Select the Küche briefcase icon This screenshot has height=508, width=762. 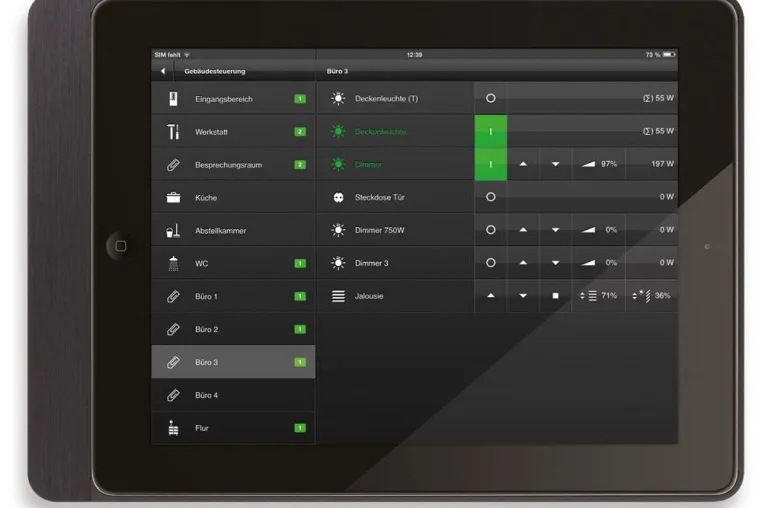[173, 198]
